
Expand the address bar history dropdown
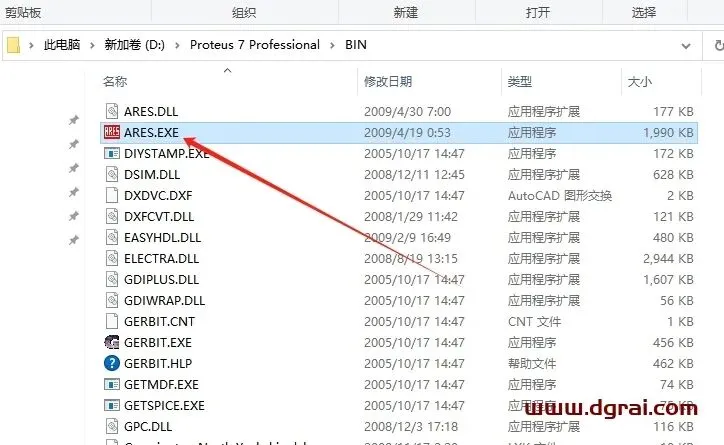tap(686, 46)
